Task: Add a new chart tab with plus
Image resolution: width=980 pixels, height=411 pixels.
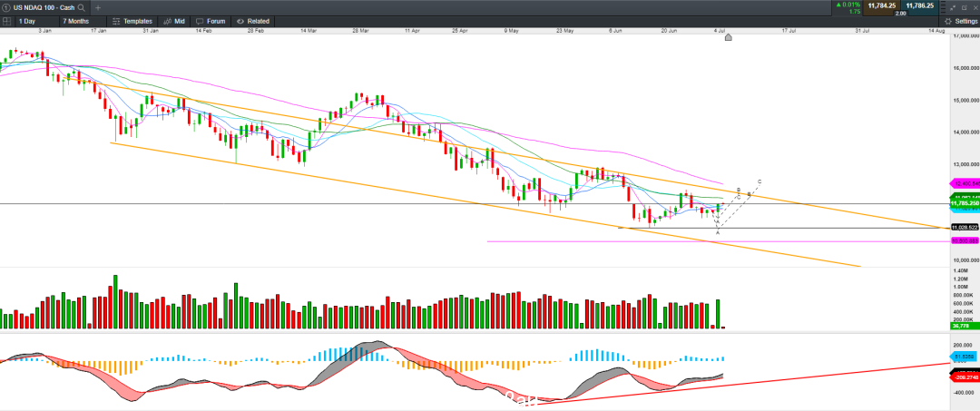Action: pos(98,7)
